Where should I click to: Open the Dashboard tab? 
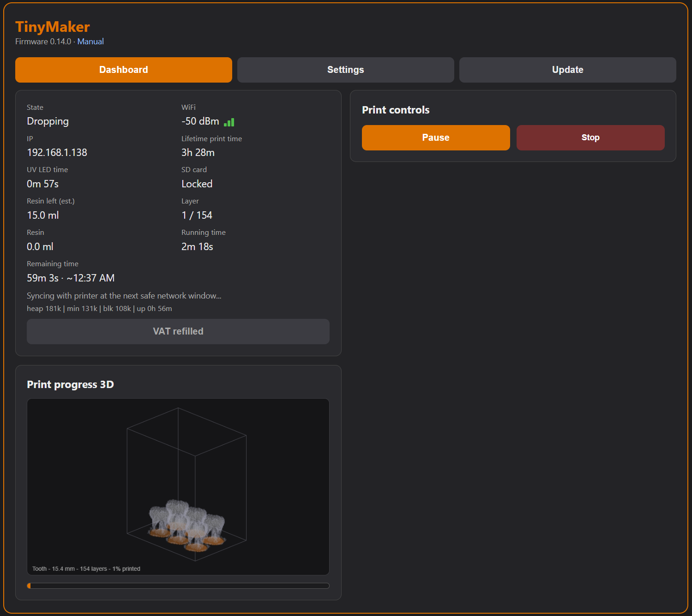click(124, 70)
